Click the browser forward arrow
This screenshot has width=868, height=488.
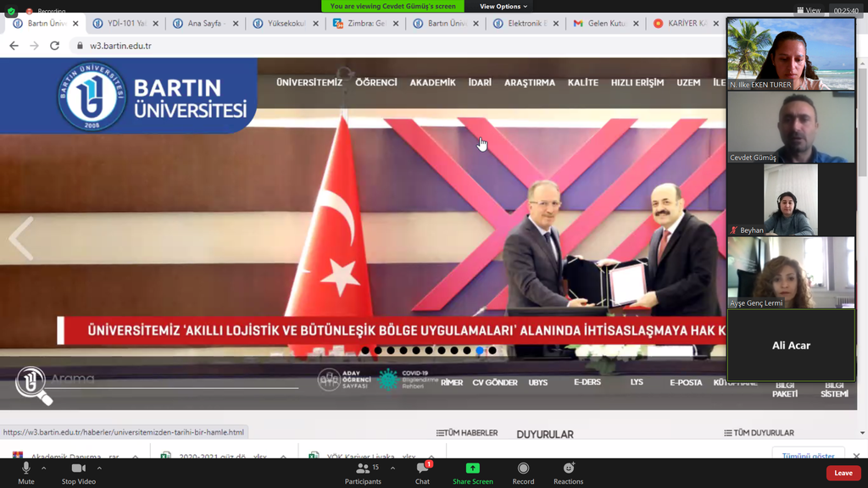tap(34, 46)
